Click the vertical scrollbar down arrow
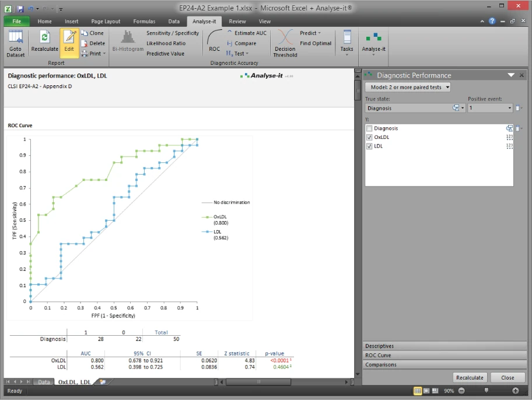532x400 pixels. click(x=357, y=374)
